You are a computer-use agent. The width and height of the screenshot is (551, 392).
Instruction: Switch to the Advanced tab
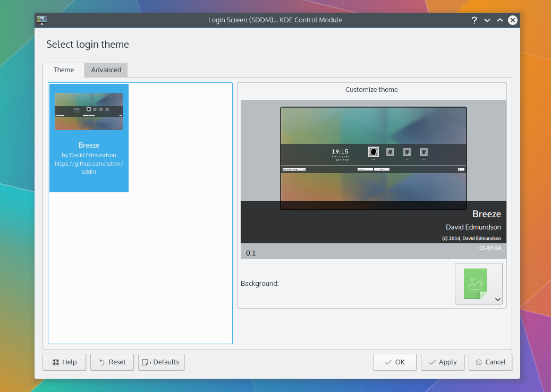click(x=106, y=70)
